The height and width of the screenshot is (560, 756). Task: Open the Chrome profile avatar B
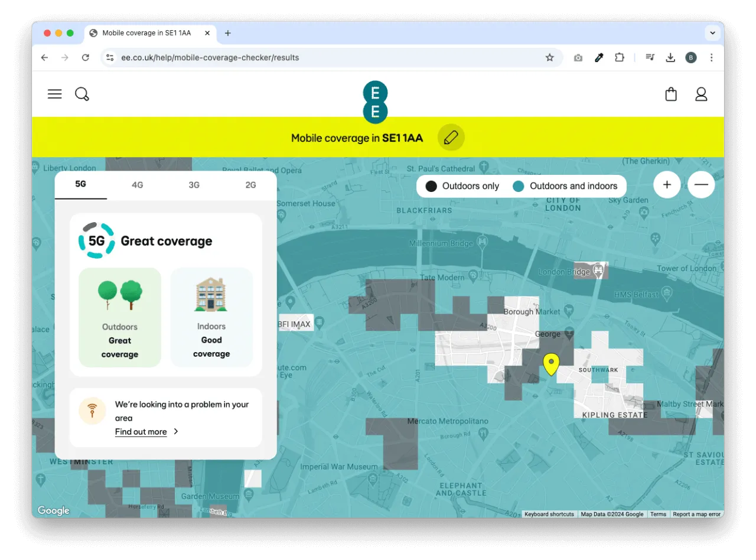click(x=691, y=57)
